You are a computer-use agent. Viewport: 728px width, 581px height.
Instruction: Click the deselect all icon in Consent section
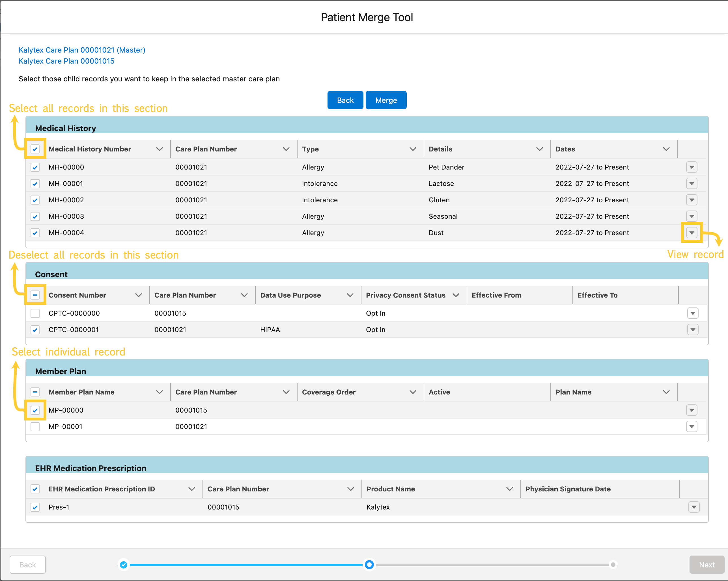coord(36,295)
